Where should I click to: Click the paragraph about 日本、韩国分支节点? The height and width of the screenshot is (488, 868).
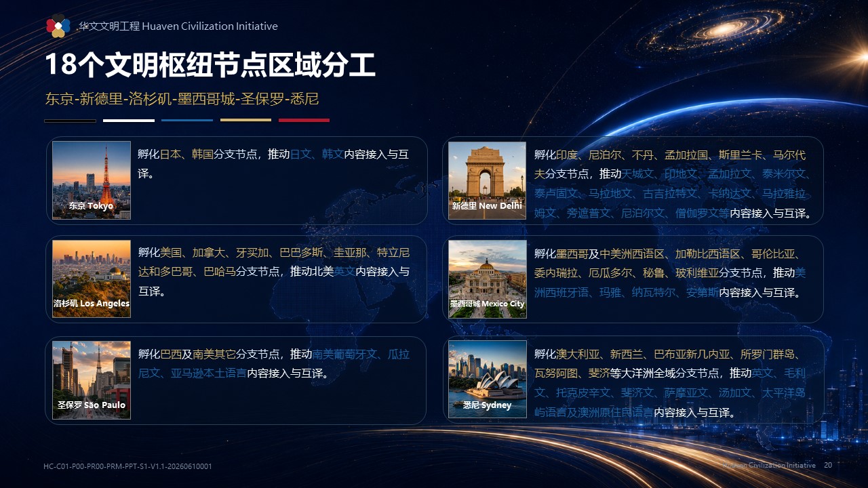pos(274,164)
